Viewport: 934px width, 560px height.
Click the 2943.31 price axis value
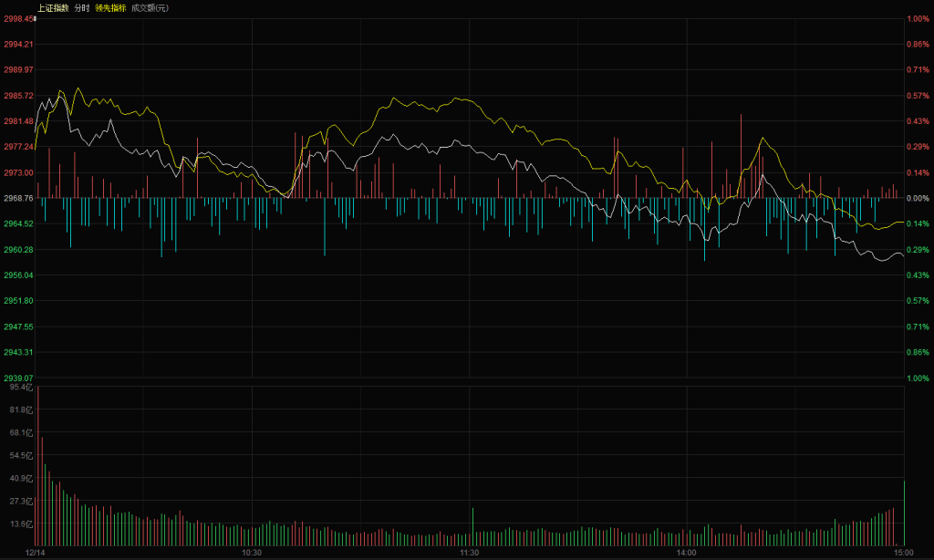18,353
